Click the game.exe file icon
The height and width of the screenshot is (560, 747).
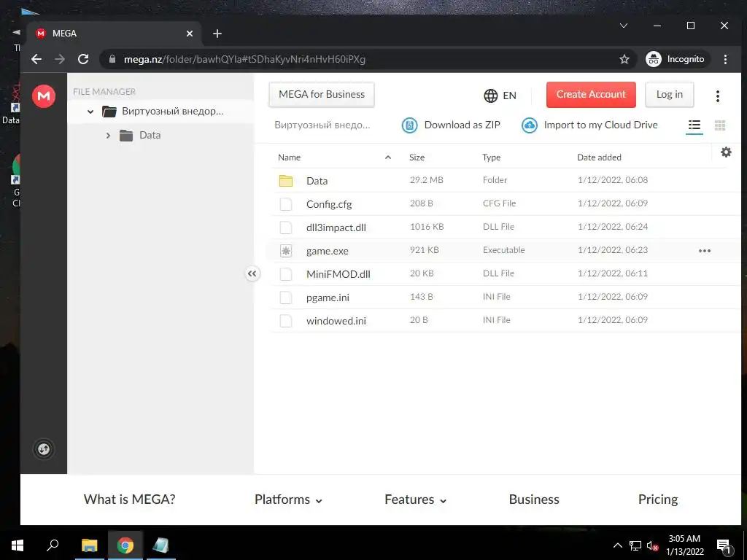point(286,251)
